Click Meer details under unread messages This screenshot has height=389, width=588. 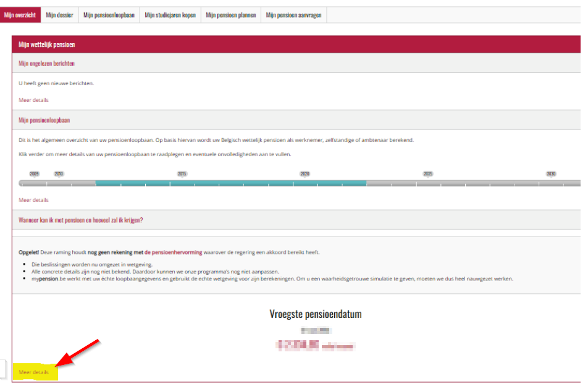(33, 100)
